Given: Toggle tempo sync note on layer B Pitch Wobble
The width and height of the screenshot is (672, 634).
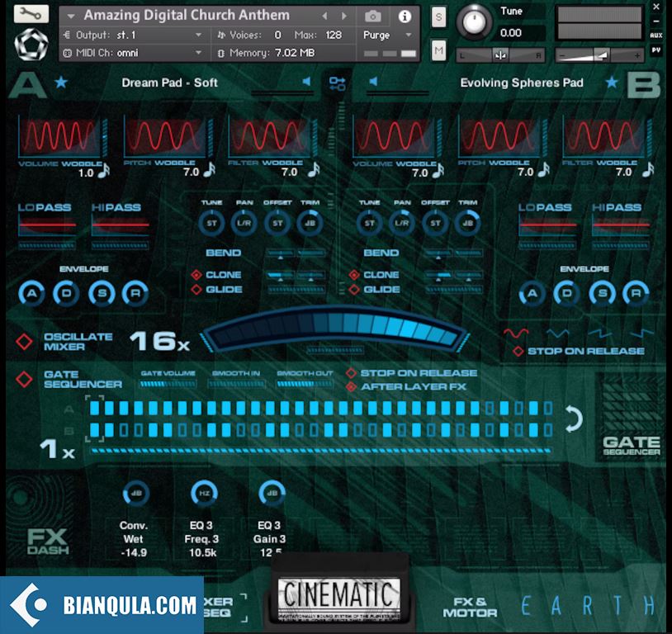Looking at the screenshot, I should (x=543, y=170).
